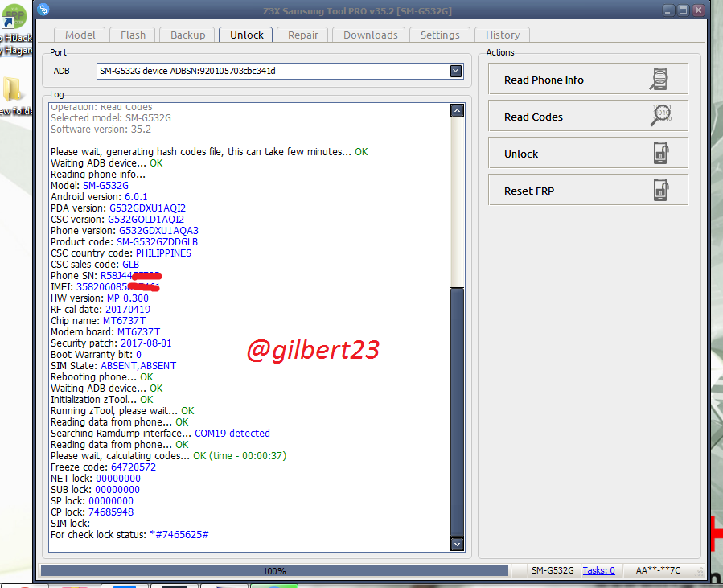The image size is (723, 588).
Task: Click the PHILIPPINES country code text
Action: [x=163, y=253]
